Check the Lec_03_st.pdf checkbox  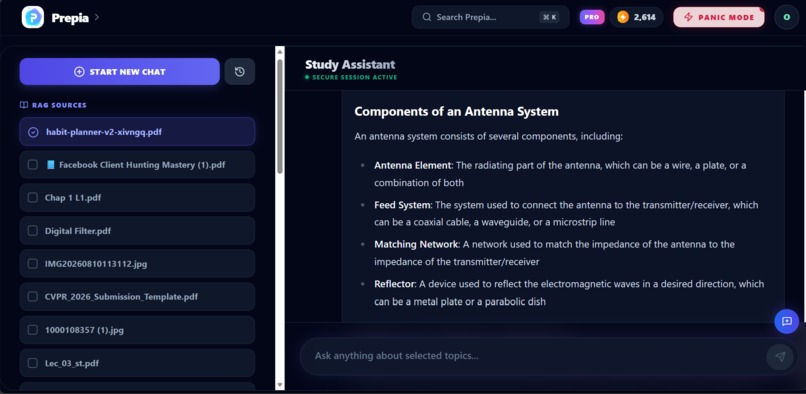click(33, 363)
